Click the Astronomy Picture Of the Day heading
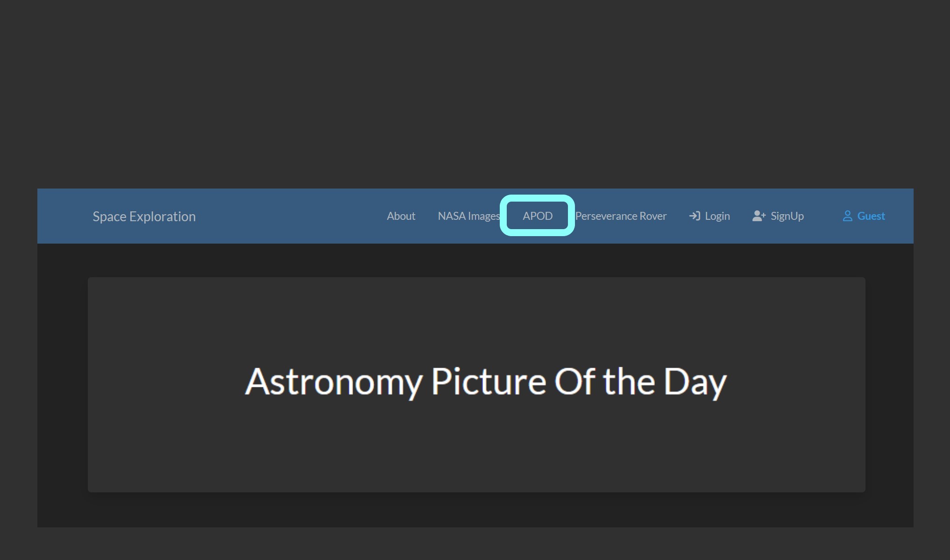This screenshot has height=560, width=950. [x=486, y=381]
